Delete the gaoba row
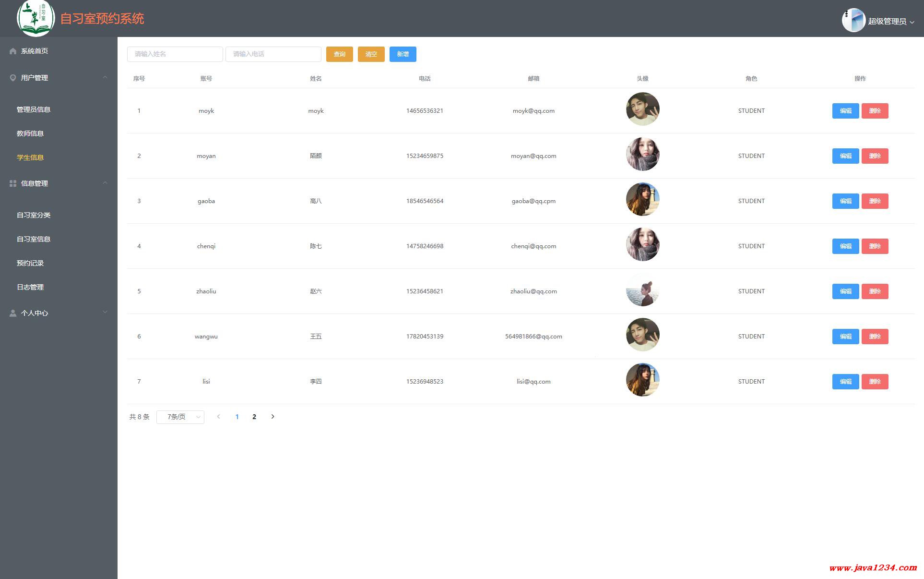 (x=875, y=201)
